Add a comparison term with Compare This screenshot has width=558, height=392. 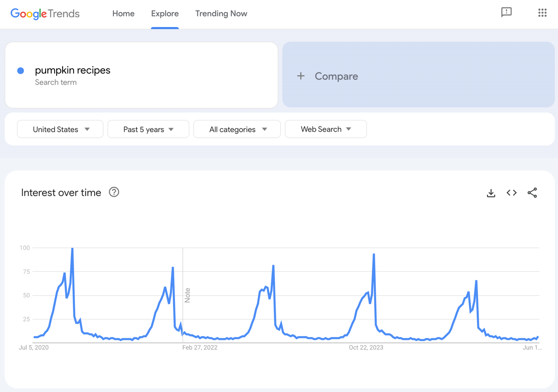pyautogui.click(x=418, y=75)
